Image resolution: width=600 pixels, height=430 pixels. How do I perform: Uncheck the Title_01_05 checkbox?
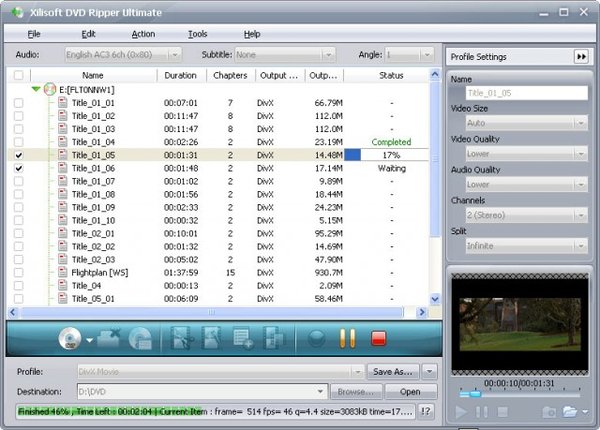pos(18,155)
